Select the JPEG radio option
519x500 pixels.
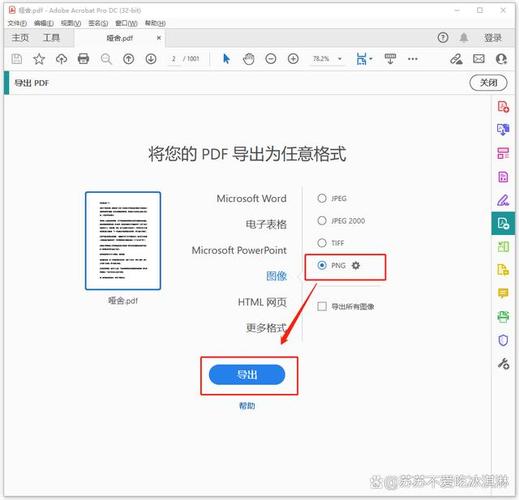pyautogui.click(x=322, y=198)
